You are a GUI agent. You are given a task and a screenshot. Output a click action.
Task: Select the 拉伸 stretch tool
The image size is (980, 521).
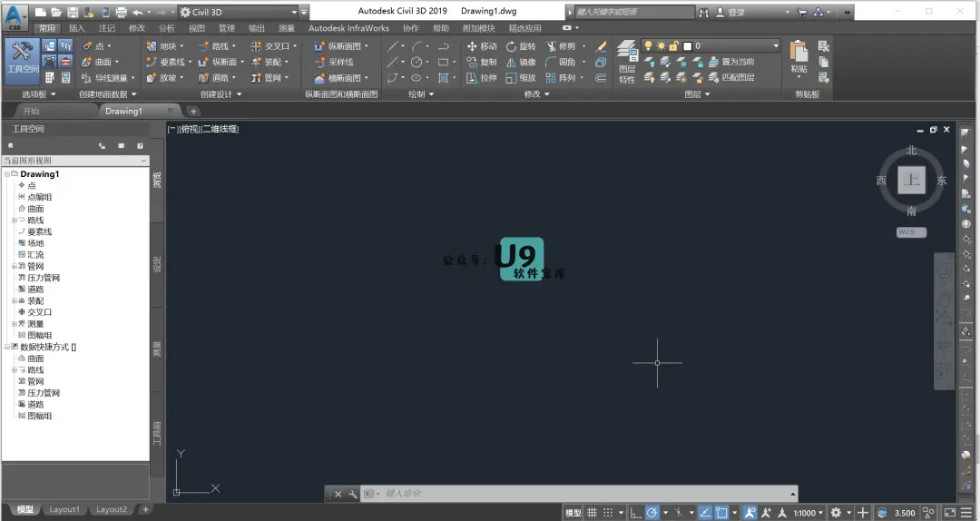point(481,77)
